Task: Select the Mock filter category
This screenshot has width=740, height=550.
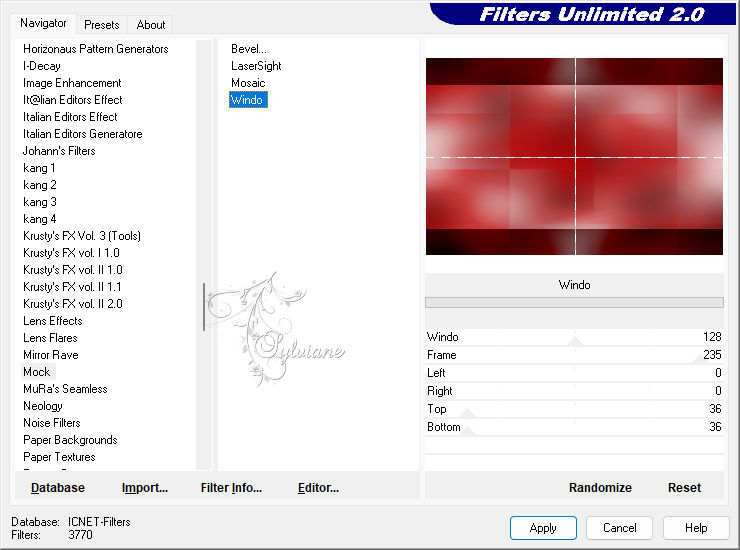Action: click(36, 372)
